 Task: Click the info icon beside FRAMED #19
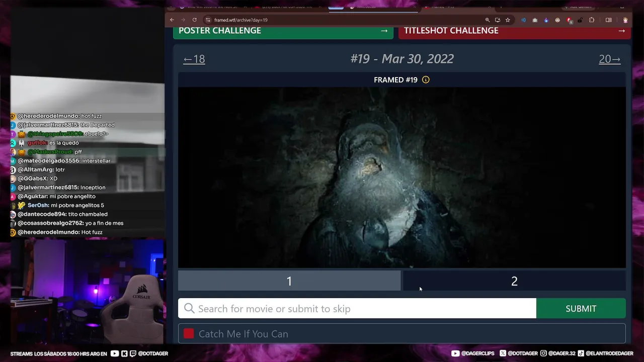point(426,79)
